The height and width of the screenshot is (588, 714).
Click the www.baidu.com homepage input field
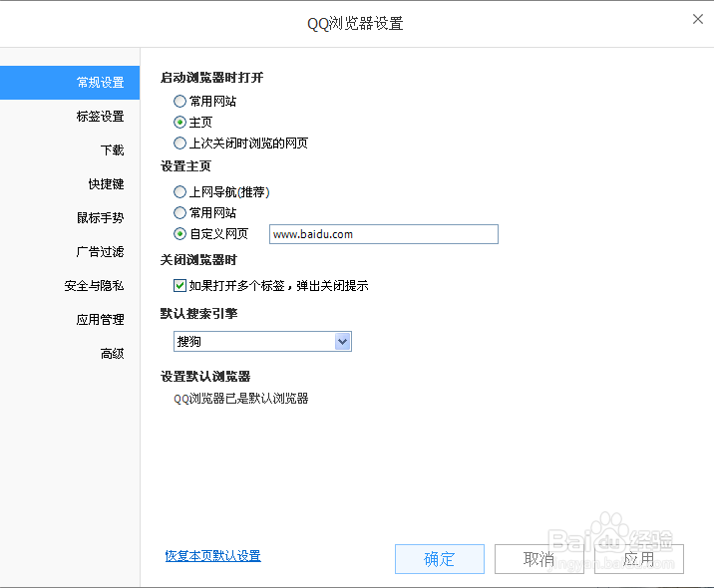point(383,234)
